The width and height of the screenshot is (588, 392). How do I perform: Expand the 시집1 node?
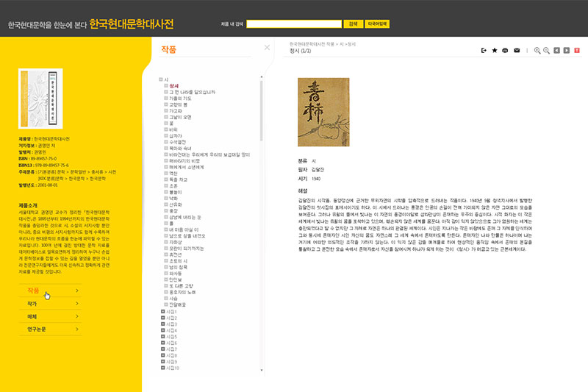tap(162, 312)
